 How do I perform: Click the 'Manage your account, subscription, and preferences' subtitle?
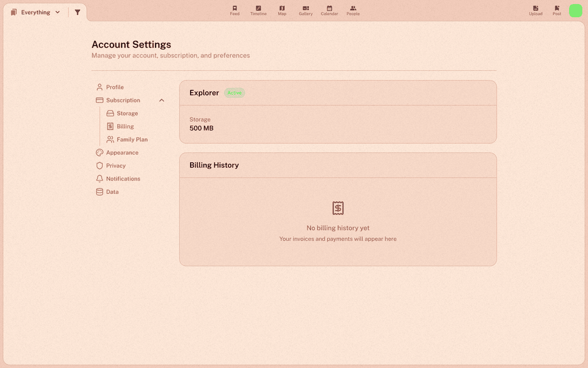pyautogui.click(x=171, y=56)
